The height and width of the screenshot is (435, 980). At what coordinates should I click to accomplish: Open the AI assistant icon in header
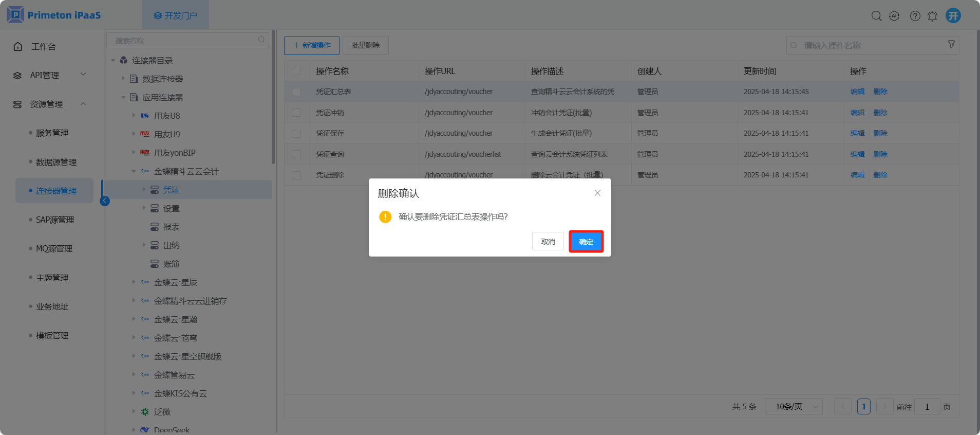[x=894, y=16]
